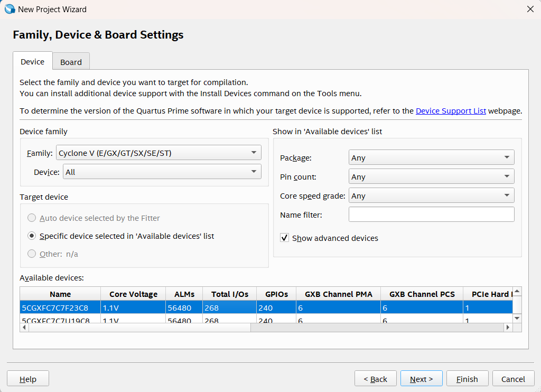Image resolution: width=541 pixels, height=392 pixels.
Task: Click the Quartus app icon in title bar
Action: pos(10,9)
